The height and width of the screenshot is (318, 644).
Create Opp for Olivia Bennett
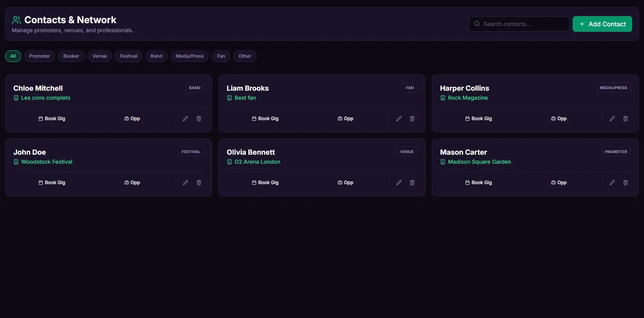click(x=346, y=183)
